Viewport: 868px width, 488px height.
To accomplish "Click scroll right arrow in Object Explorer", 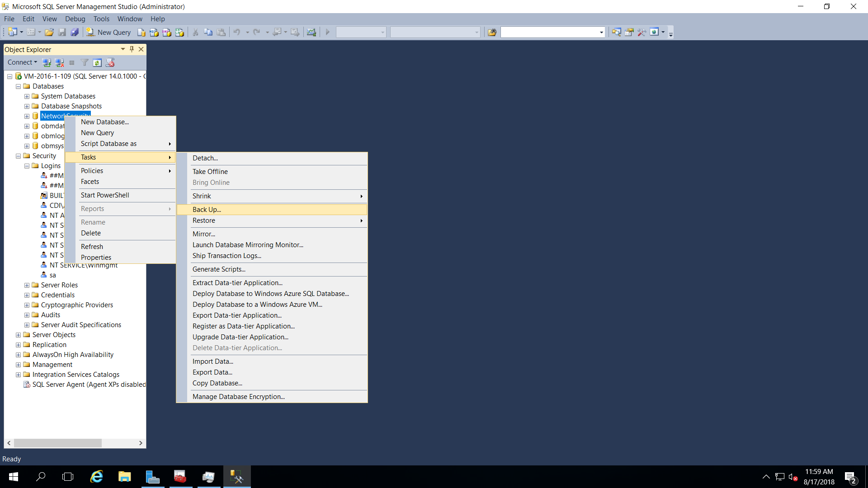I will tap(141, 443).
